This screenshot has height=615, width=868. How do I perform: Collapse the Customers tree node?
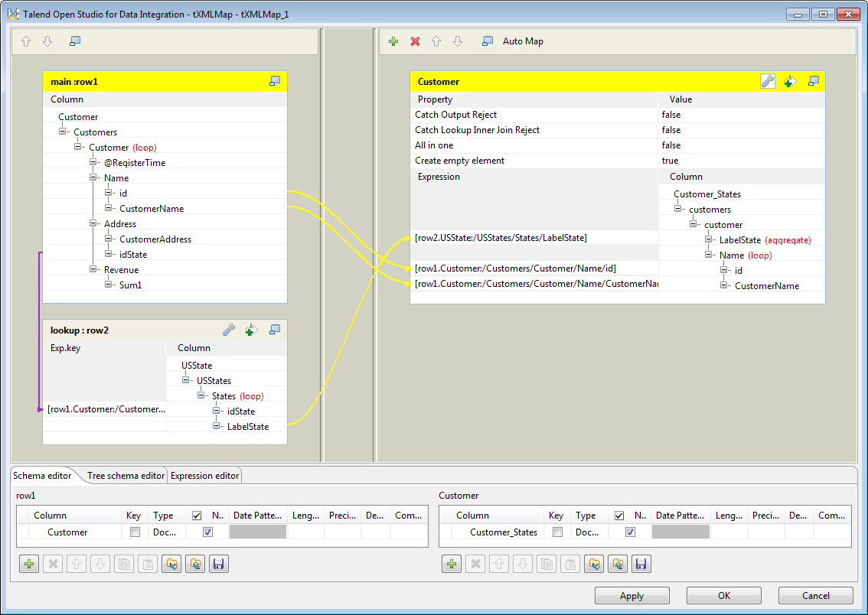[x=63, y=132]
